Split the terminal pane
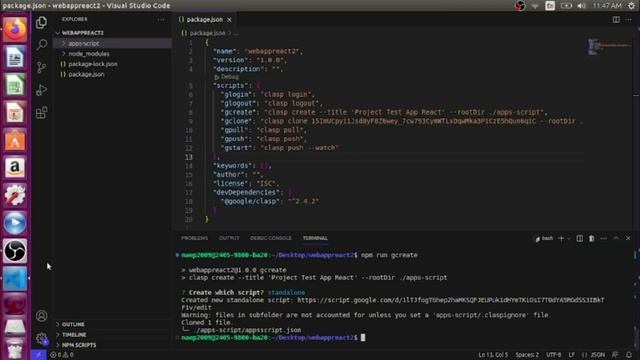The image size is (640, 360). [x=580, y=238]
